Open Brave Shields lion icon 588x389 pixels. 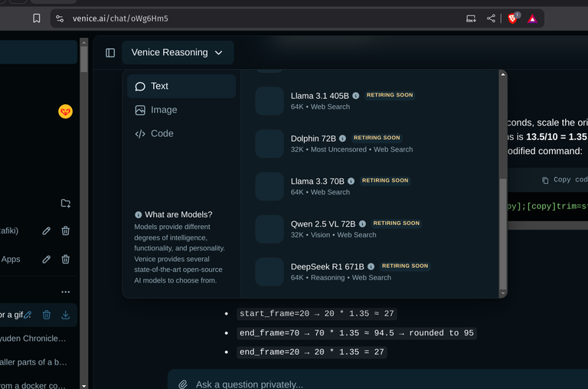pos(513,18)
